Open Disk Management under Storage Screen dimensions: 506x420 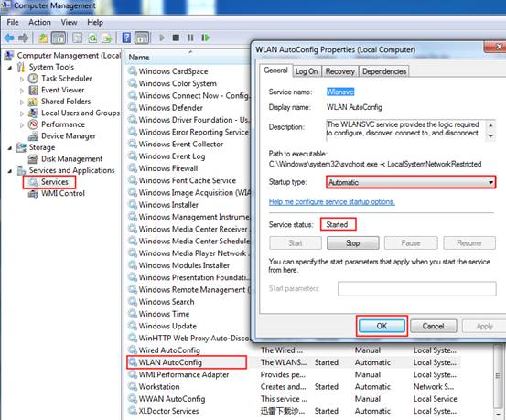click(71, 159)
